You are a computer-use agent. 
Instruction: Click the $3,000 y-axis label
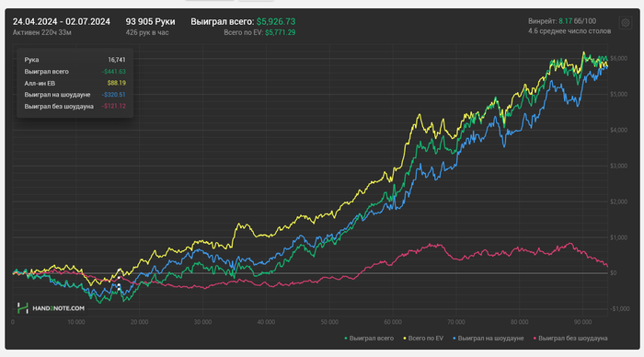click(618, 166)
